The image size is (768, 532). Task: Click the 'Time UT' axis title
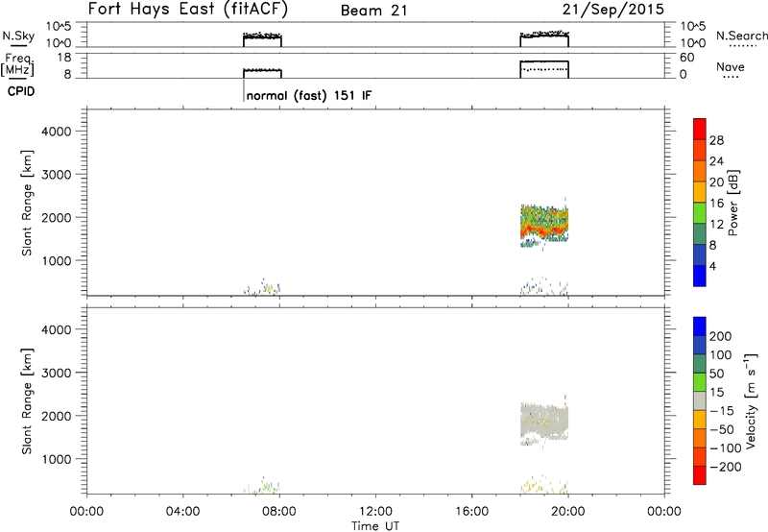[x=375, y=526]
